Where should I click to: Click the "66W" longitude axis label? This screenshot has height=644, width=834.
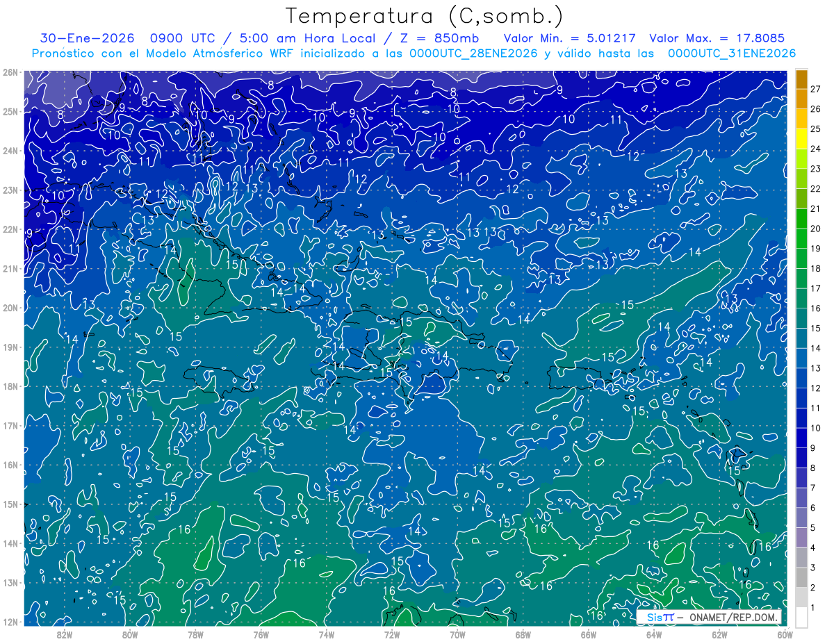point(589,634)
